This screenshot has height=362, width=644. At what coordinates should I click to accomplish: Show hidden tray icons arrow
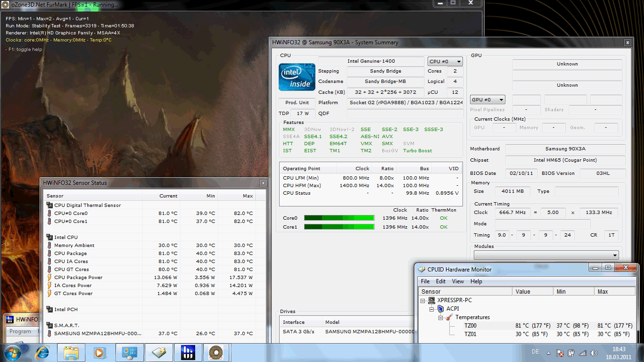pyautogui.click(x=548, y=353)
